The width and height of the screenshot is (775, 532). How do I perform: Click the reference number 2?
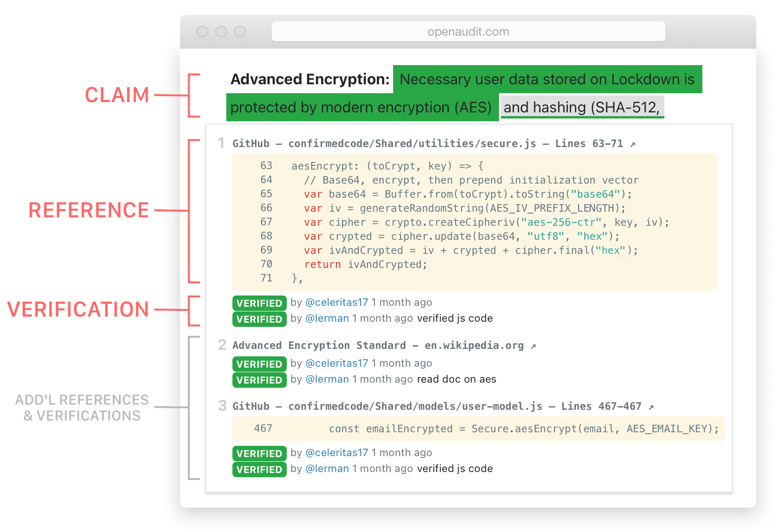(x=222, y=345)
